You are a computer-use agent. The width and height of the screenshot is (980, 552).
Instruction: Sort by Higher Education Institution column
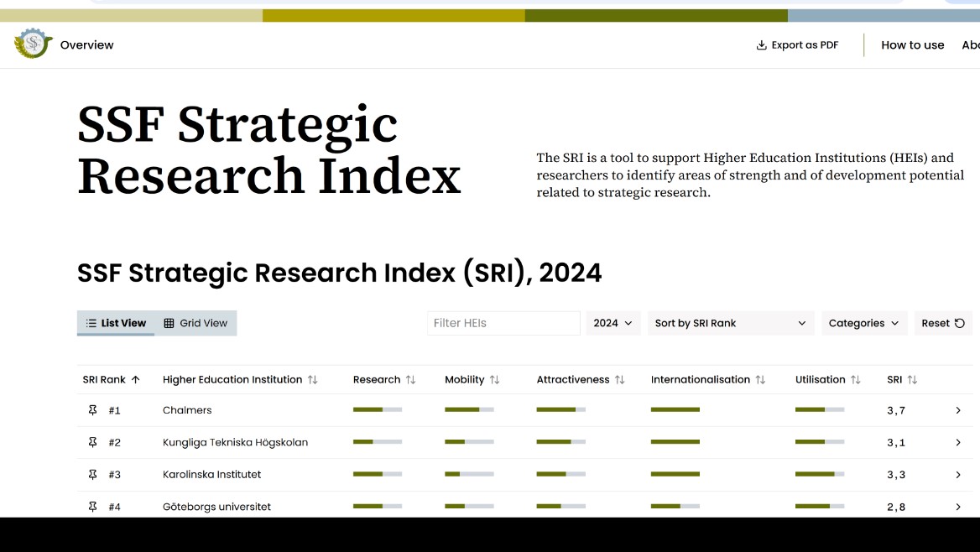[312, 379]
